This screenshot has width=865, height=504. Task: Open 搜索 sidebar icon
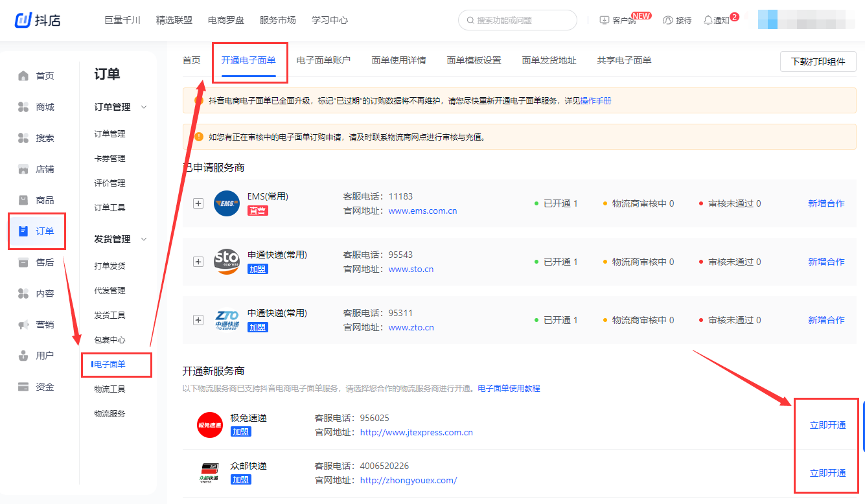click(x=23, y=138)
